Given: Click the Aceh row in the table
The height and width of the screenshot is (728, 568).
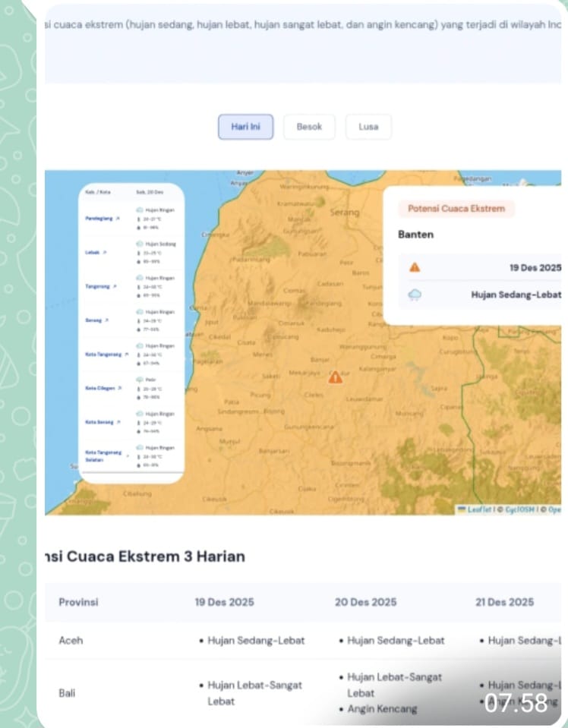Looking at the screenshot, I should pos(71,640).
